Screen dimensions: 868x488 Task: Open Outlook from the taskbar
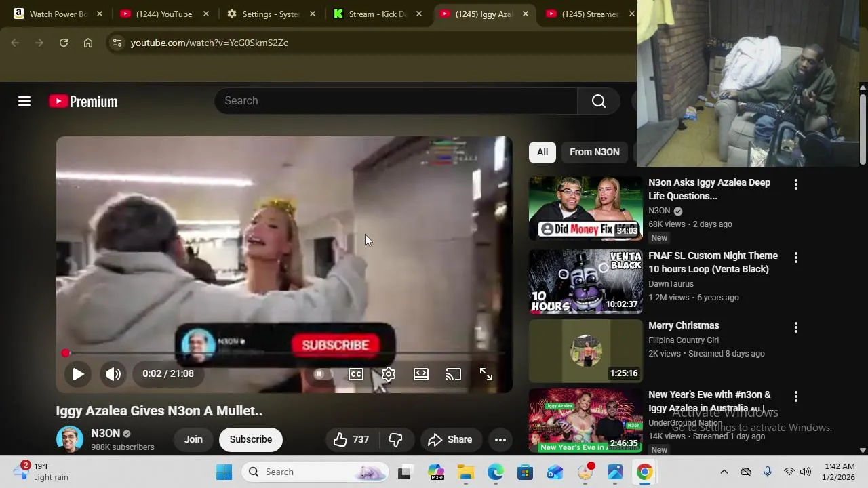pos(555,472)
